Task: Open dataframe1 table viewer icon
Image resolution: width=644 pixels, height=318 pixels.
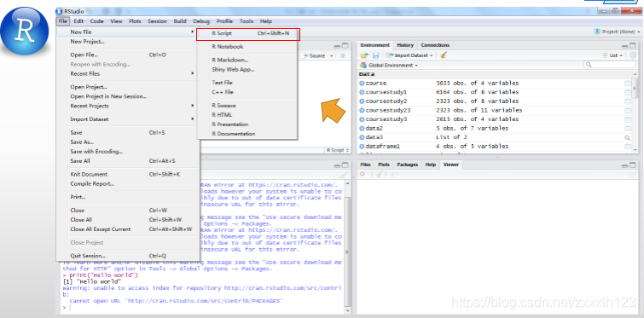Action: 628,147
